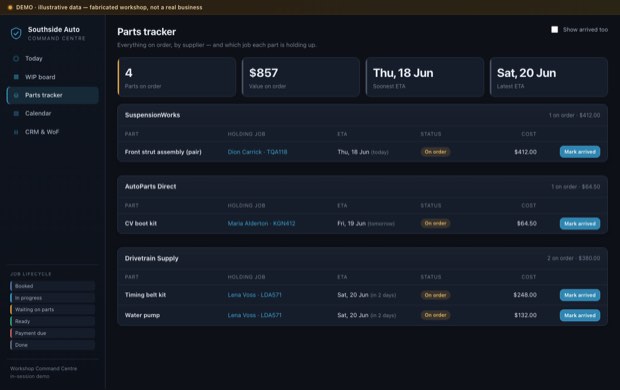
Task: Click the AutoParts Direct supplier heading
Action: (x=150, y=187)
